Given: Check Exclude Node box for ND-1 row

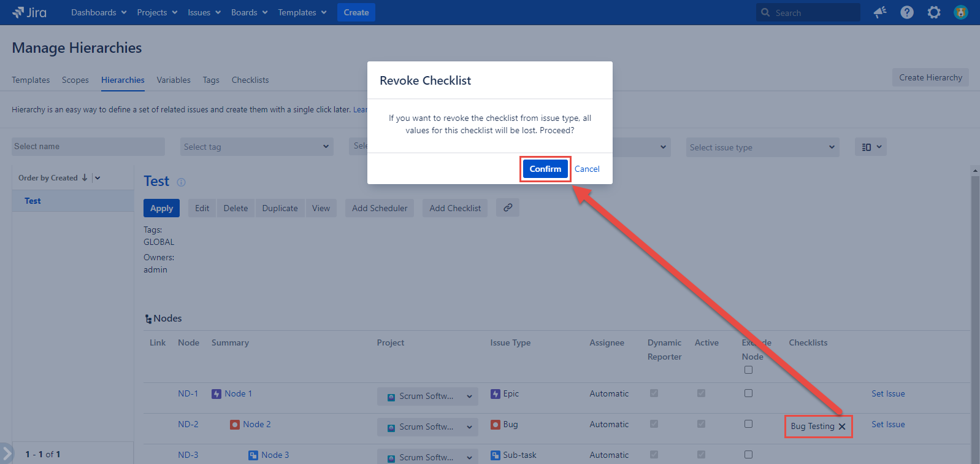Looking at the screenshot, I should (x=748, y=393).
